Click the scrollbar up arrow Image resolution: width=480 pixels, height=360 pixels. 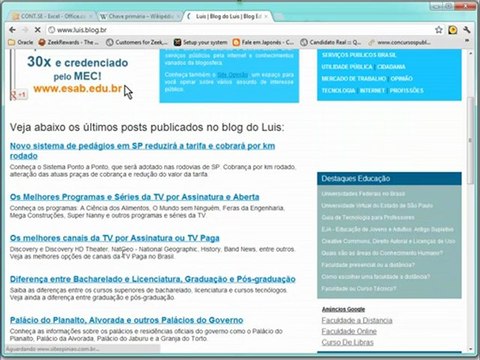pos(470,53)
